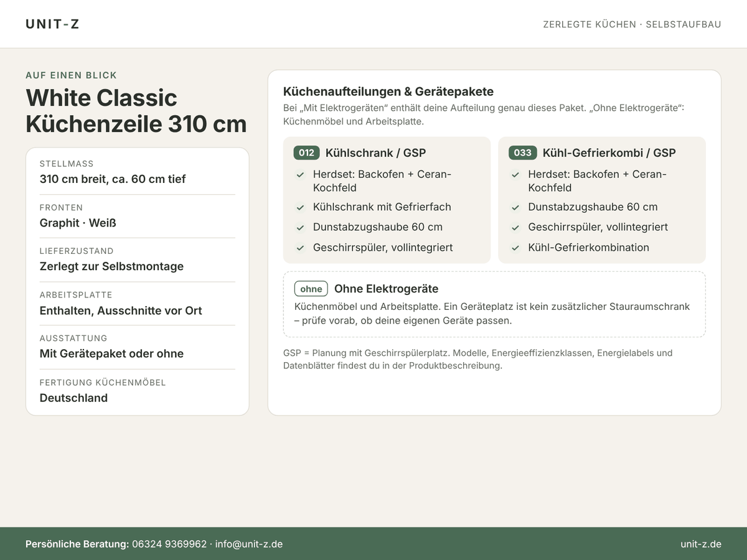This screenshot has width=747, height=560.
Task: Click the check icon for Dunstabzugshaube in package 012
Action: pyautogui.click(x=300, y=228)
